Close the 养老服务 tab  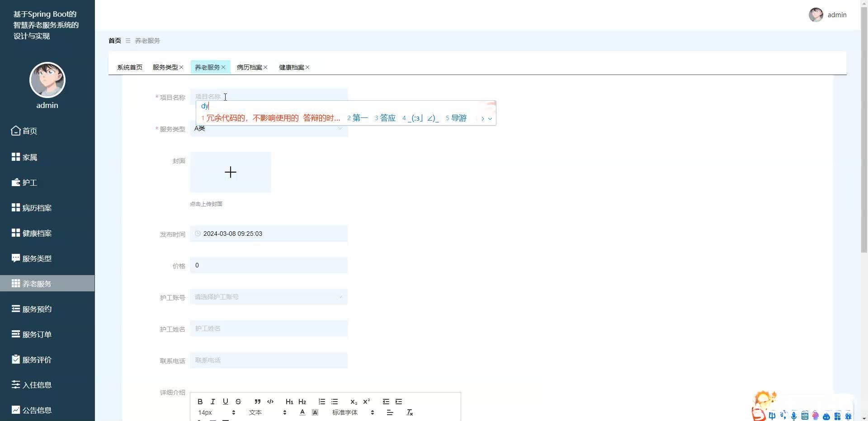(x=223, y=67)
